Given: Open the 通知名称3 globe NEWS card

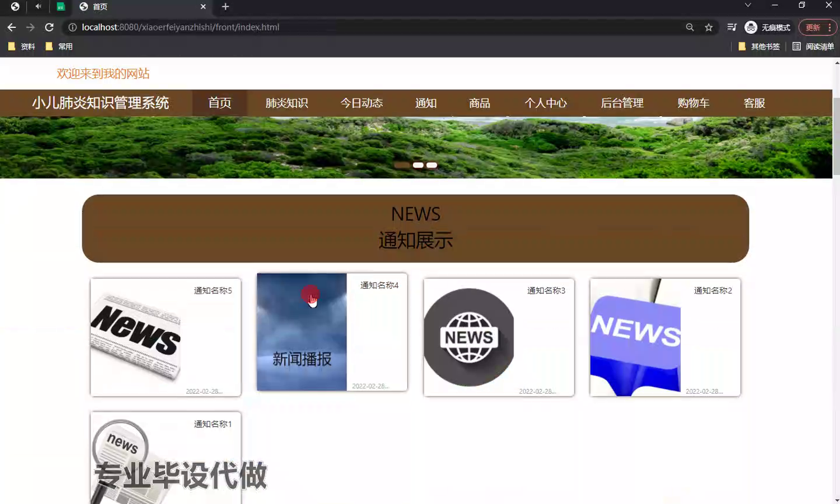Looking at the screenshot, I should click(x=499, y=337).
